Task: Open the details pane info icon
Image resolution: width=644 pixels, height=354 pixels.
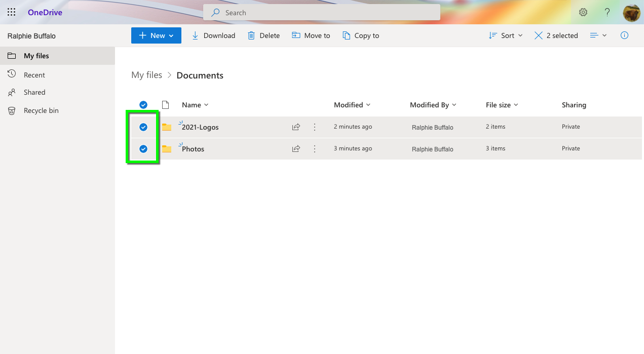Action: click(x=624, y=35)
